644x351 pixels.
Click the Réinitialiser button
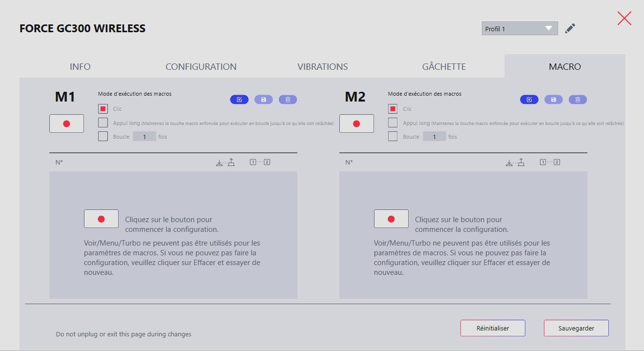click(x=493, y=329)
